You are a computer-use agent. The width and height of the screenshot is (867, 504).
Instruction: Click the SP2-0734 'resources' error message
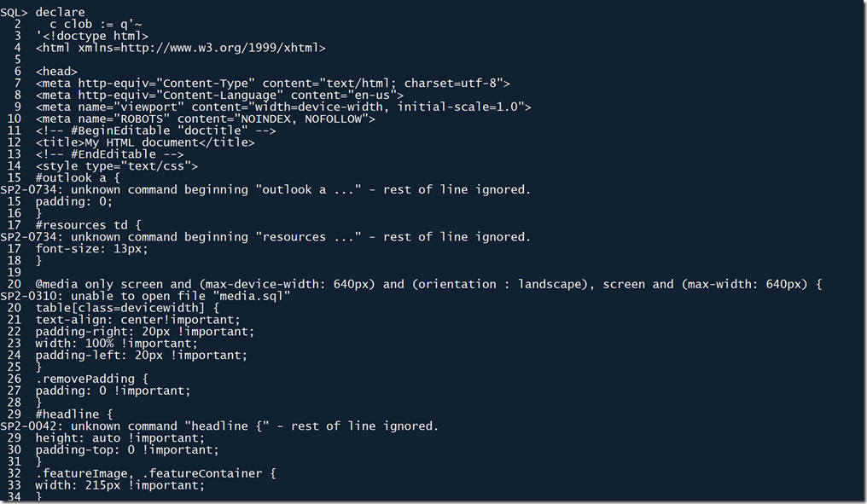point(265,237)
